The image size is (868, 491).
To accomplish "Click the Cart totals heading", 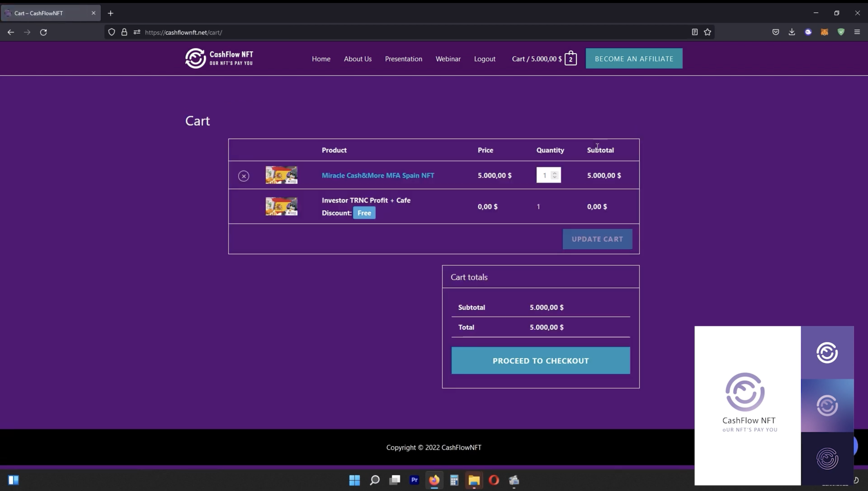I will 469,277.
